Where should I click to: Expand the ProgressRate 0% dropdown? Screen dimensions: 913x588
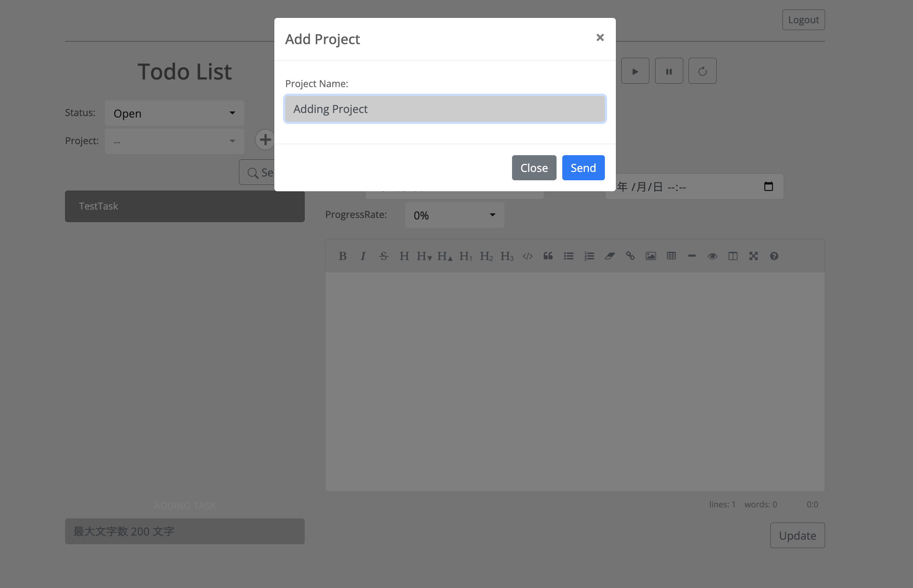click(x=454, y=215)
